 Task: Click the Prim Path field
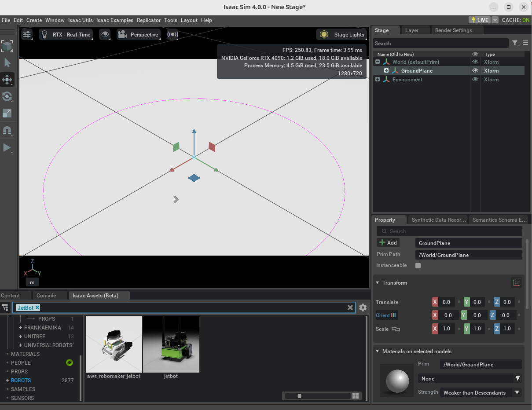click(x=469, y=255)
